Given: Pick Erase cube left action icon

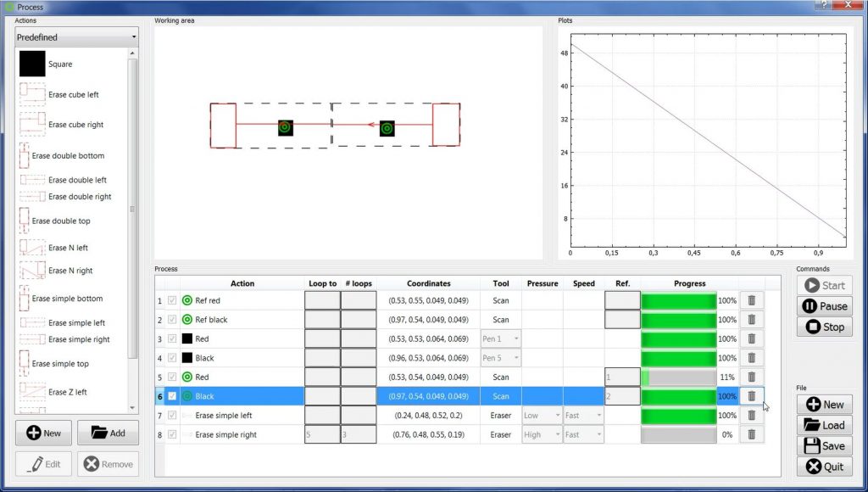Looking at the screenshot, I should point(32,94).
